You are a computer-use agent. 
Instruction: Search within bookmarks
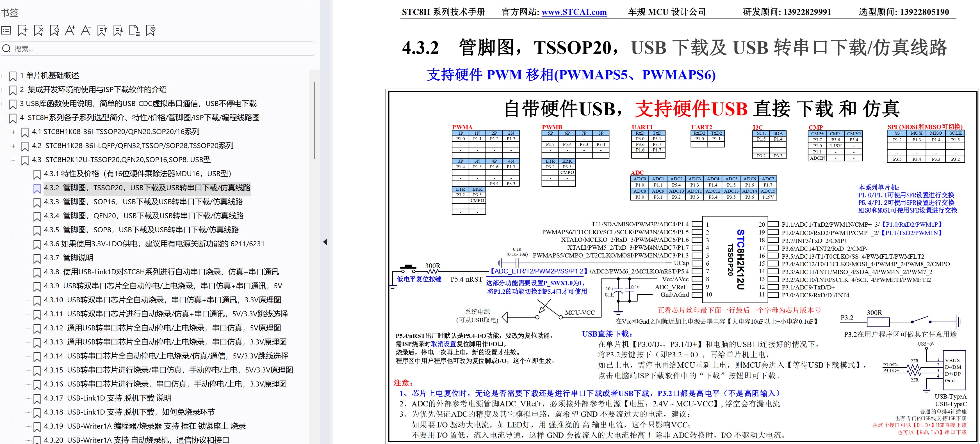click(54, 30)
